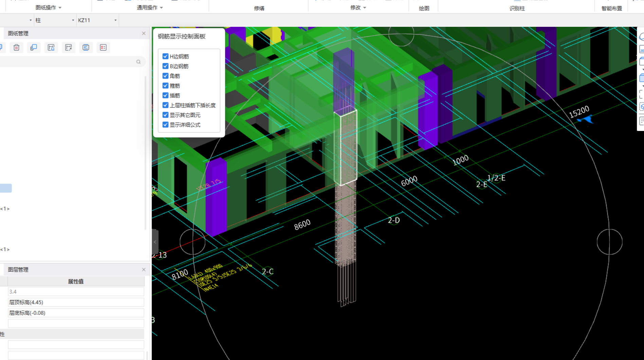Click the 图层管理 panel title
644x360 pixels.
(x=18, y=269)
